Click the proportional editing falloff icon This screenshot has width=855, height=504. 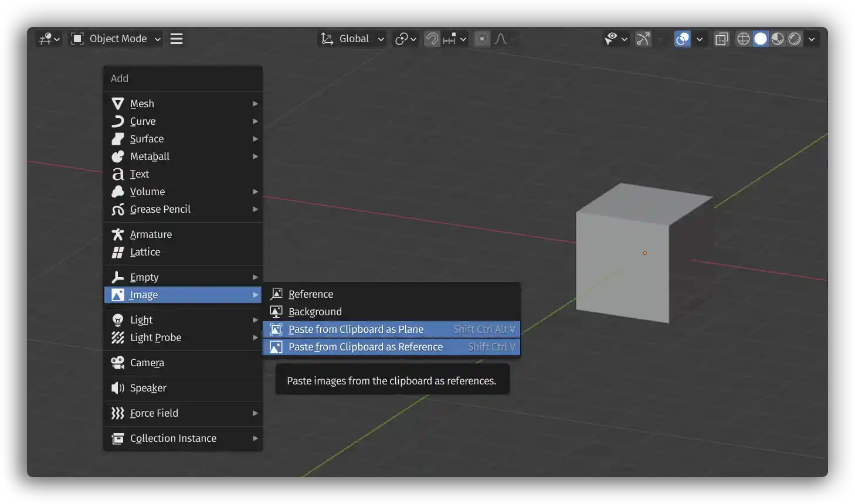pyautogui.click(x=501, y=39)
